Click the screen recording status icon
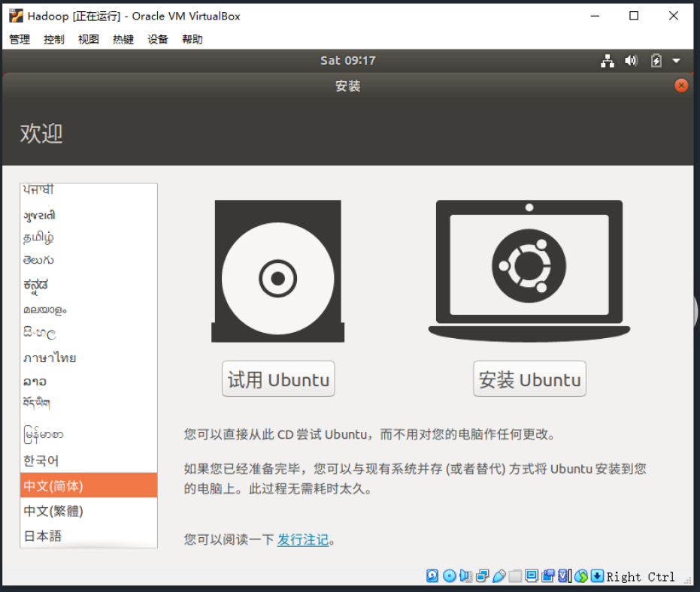 548,576
